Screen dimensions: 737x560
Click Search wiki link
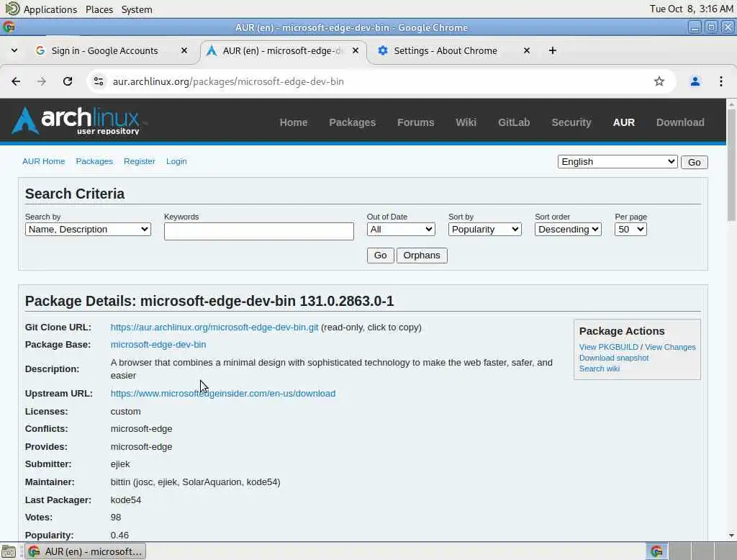599,369
